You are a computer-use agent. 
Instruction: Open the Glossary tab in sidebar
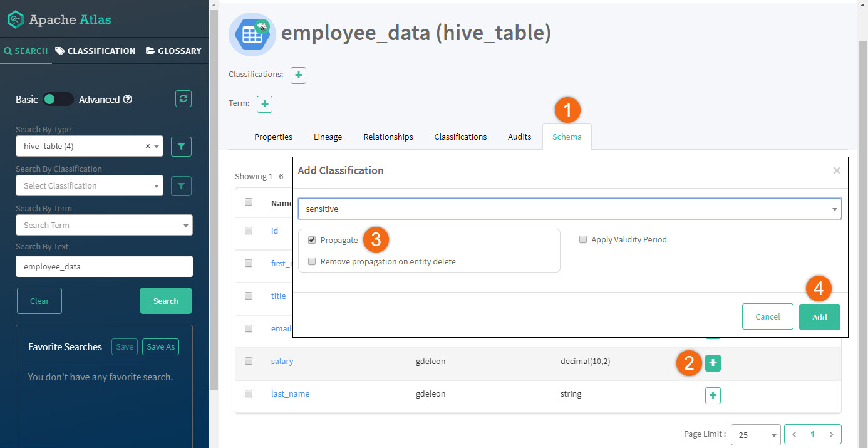[173, 51]
